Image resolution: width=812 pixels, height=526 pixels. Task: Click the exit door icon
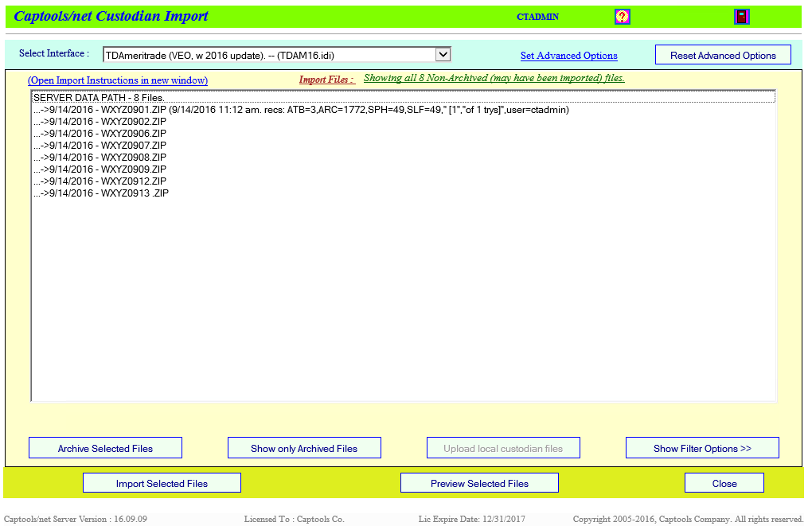click(741, 17)
